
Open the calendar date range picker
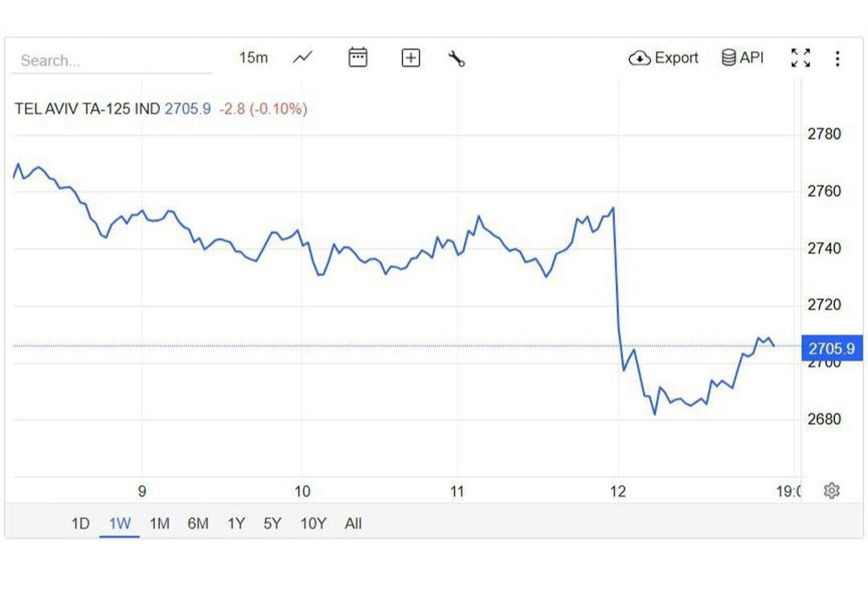coord(358,58)
